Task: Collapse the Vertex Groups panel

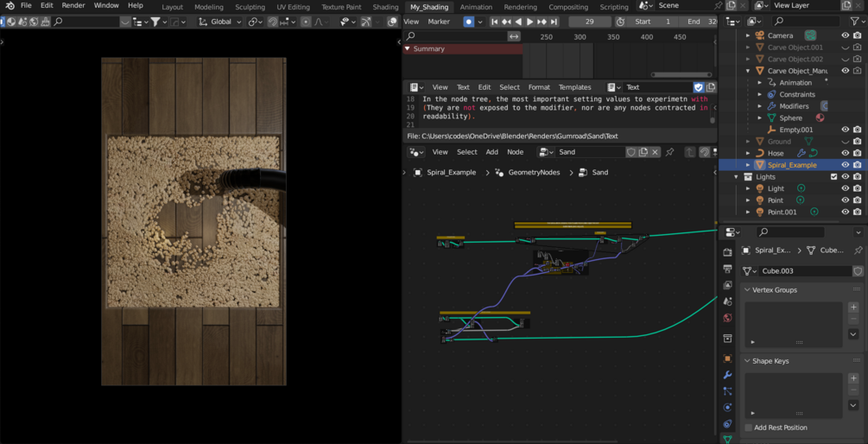Action: click(x=748, y=290)
